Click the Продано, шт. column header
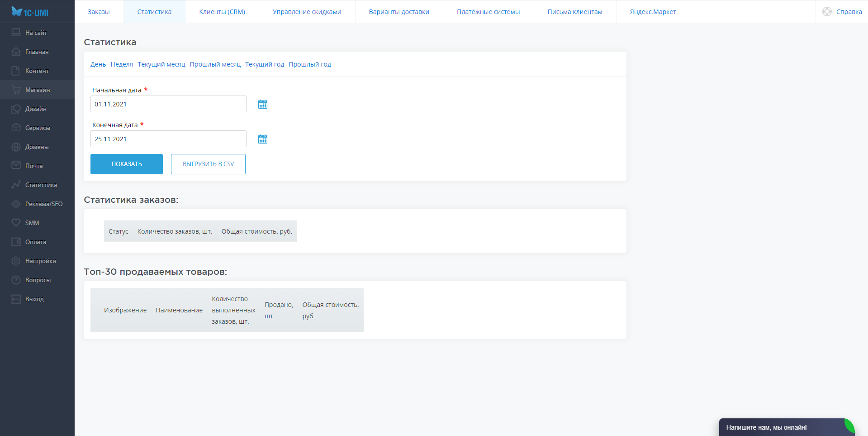The height and width of the screenshot is (436, 868). click(279, 310)
